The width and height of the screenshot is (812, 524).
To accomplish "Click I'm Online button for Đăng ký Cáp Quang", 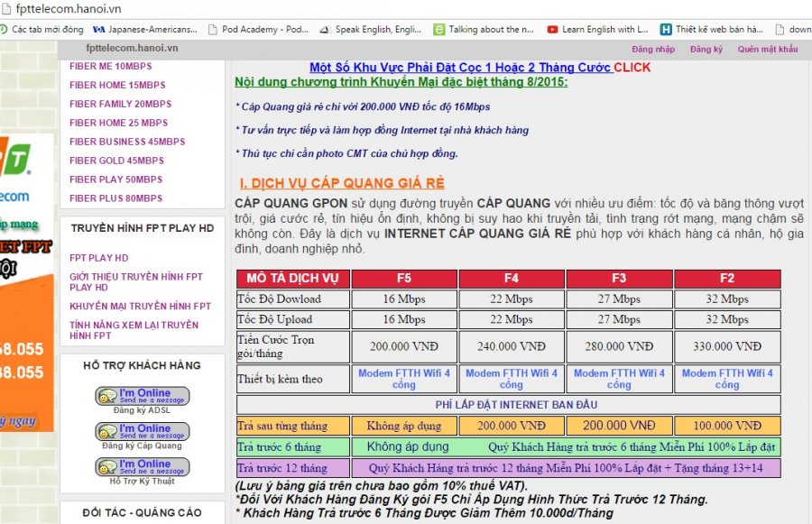I will pos(143,431).
